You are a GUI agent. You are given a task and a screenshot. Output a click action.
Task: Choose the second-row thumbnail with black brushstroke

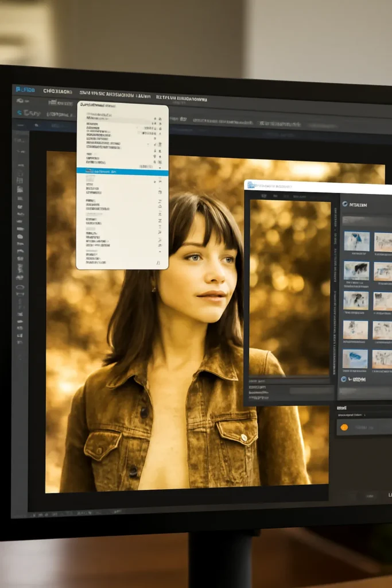click(x=356, y=271)
